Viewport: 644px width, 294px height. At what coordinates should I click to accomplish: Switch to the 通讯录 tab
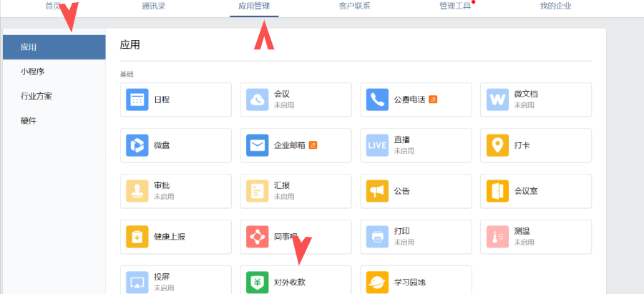click(x=155, y=6)
